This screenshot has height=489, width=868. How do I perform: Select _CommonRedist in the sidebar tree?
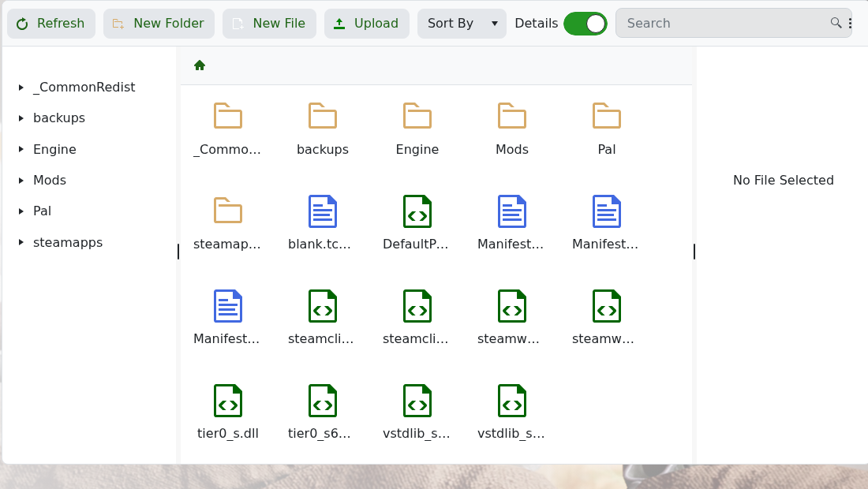click(x=84, y=88)
